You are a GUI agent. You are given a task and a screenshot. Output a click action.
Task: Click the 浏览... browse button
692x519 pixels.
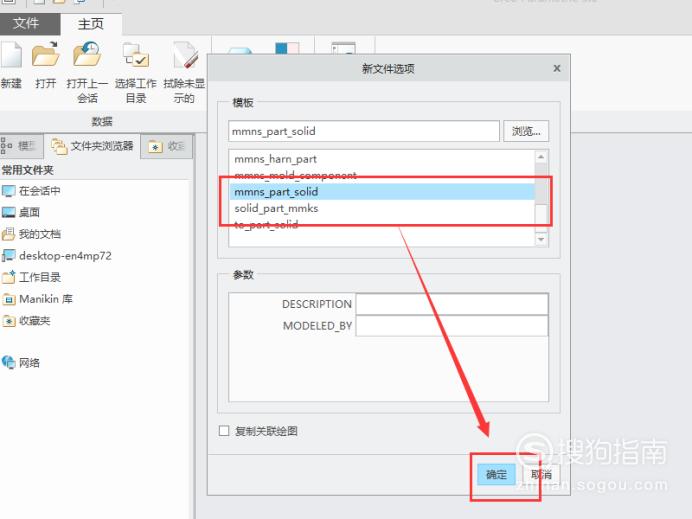(526, 131)
